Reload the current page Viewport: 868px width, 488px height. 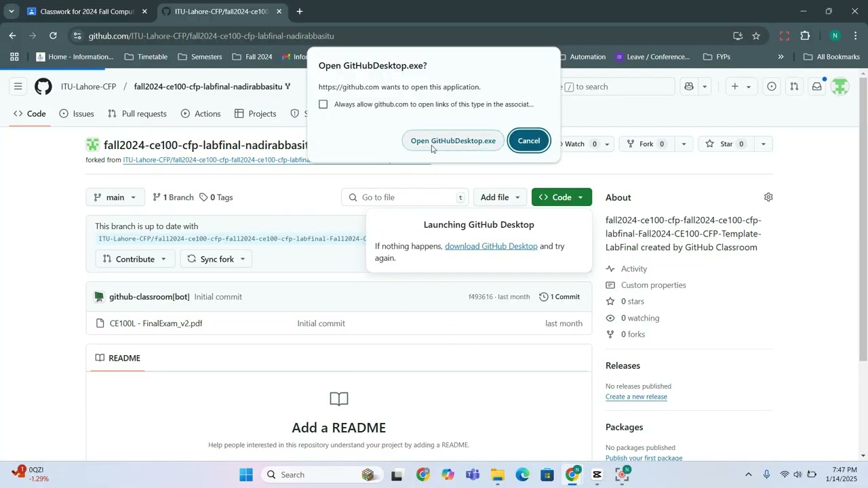(53, 36)
